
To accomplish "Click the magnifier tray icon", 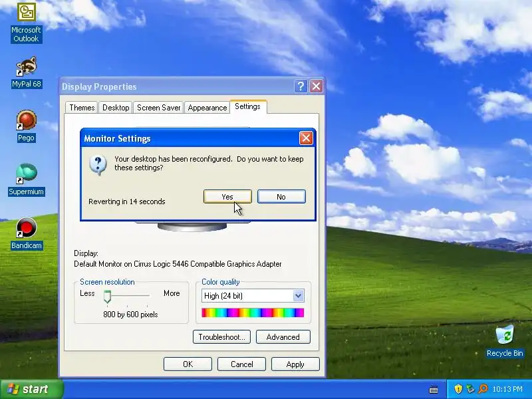I will [483, 389].
